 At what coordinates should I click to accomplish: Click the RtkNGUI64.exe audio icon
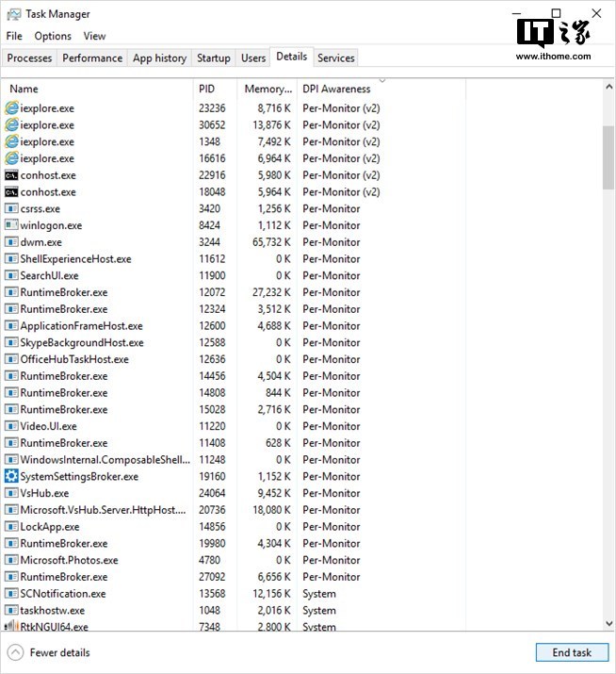pos(11,626)
